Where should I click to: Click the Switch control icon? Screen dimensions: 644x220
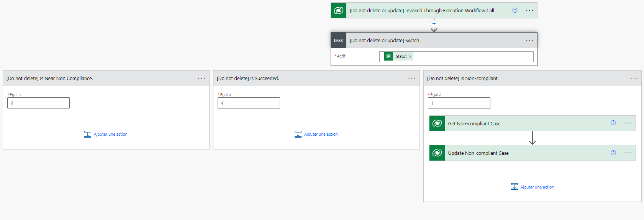[x=339, y=40]
